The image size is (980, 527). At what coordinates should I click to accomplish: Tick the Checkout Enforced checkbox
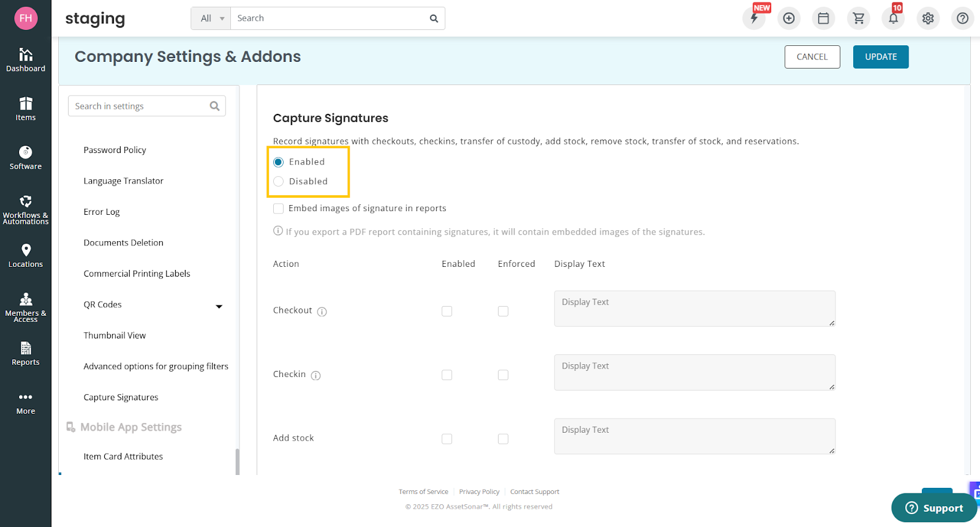(503, 311)
